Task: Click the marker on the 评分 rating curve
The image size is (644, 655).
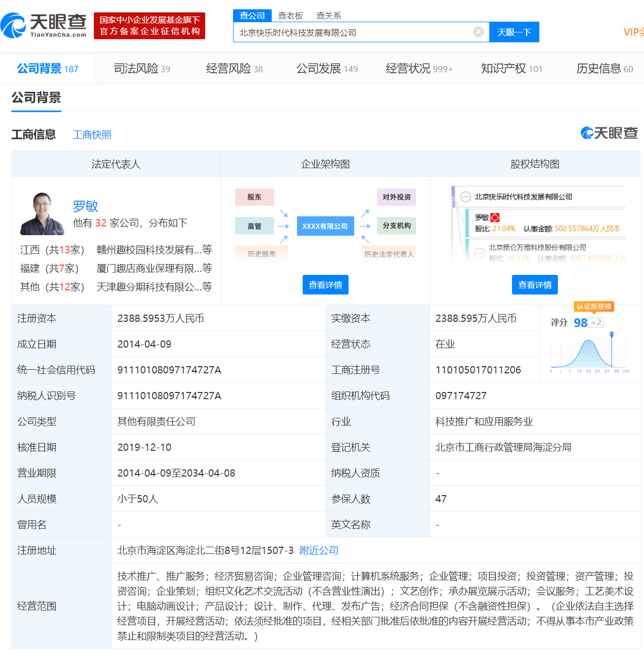Action: [612, 334]
